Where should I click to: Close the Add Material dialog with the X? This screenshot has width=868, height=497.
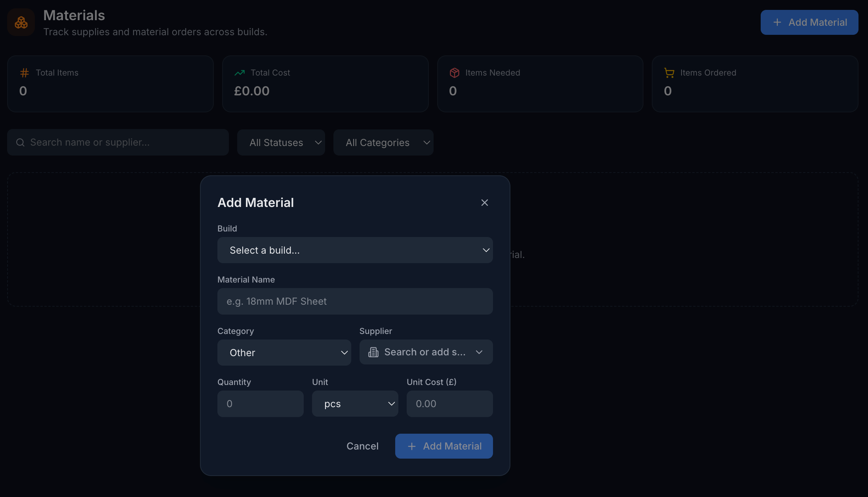tap(484, 203)
